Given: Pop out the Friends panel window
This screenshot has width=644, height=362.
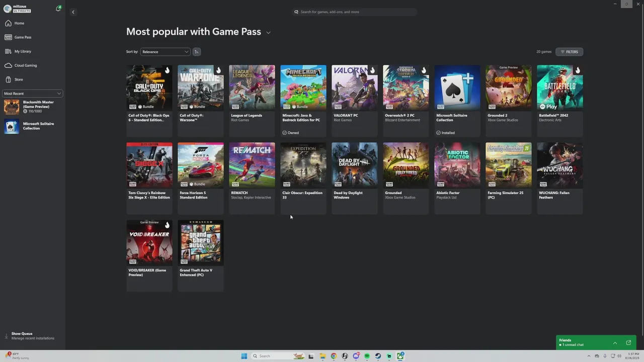Looking at the screenshot, I should pyautogui.click(x=628, y=343).
